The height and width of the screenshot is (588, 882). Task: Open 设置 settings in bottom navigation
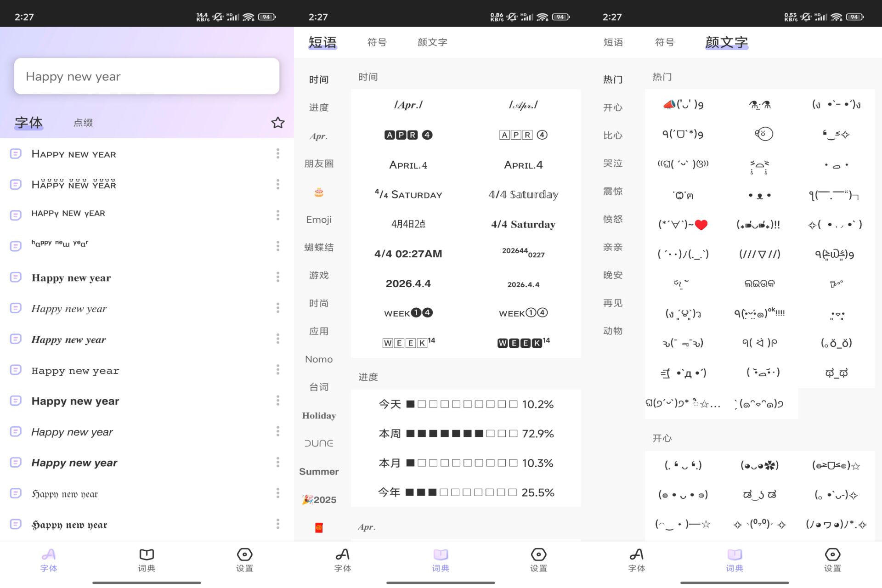(x=244, y=560)
